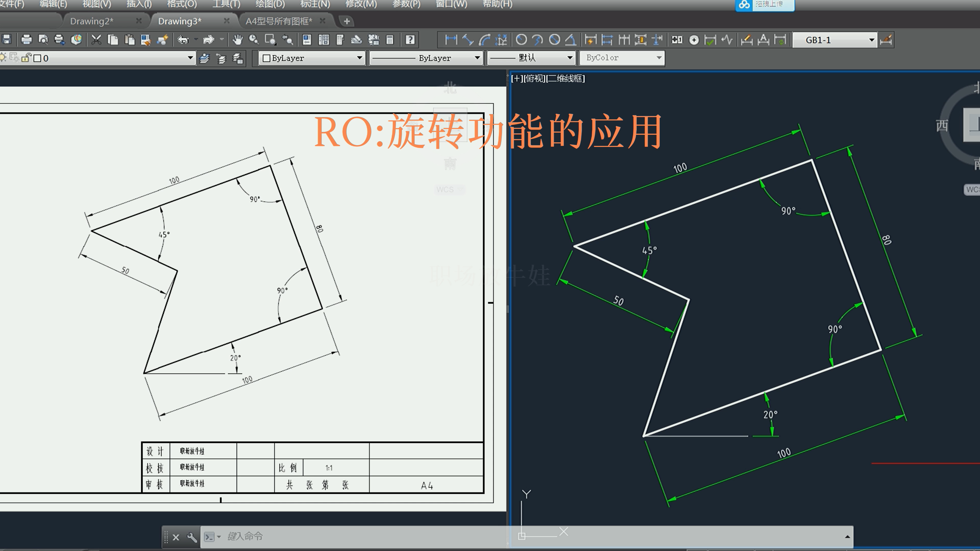Expand the layer selection dropdown

tap(190, 58)
